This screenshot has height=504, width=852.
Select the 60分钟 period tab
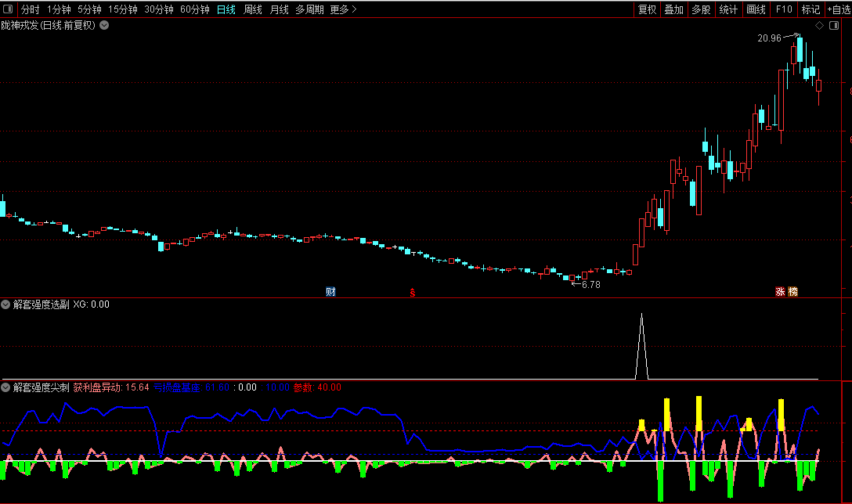pyautogui.click(x=194, y=9)
